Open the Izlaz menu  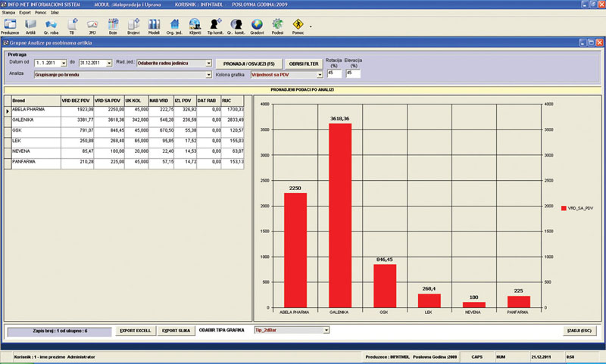[x=55, y=12]
